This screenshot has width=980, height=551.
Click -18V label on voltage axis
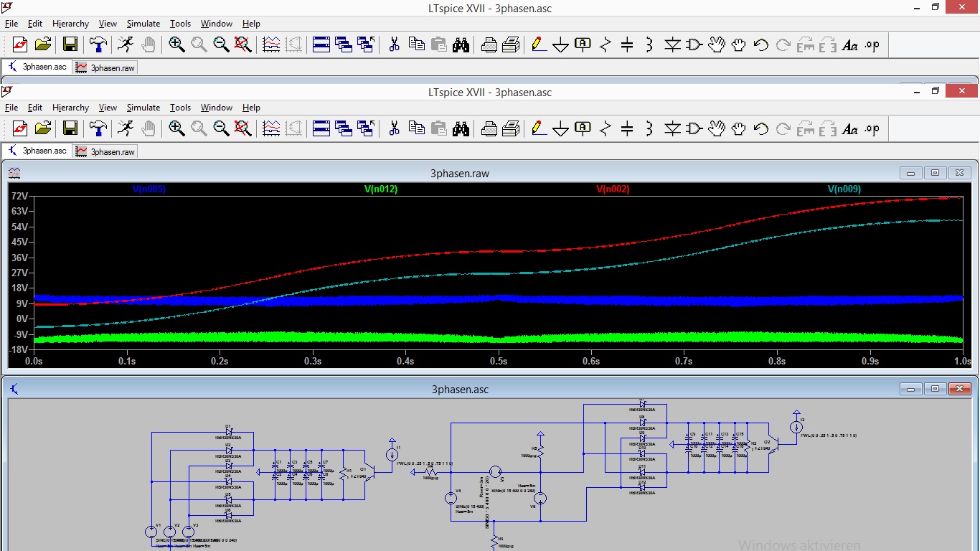(x=18, y=349)
